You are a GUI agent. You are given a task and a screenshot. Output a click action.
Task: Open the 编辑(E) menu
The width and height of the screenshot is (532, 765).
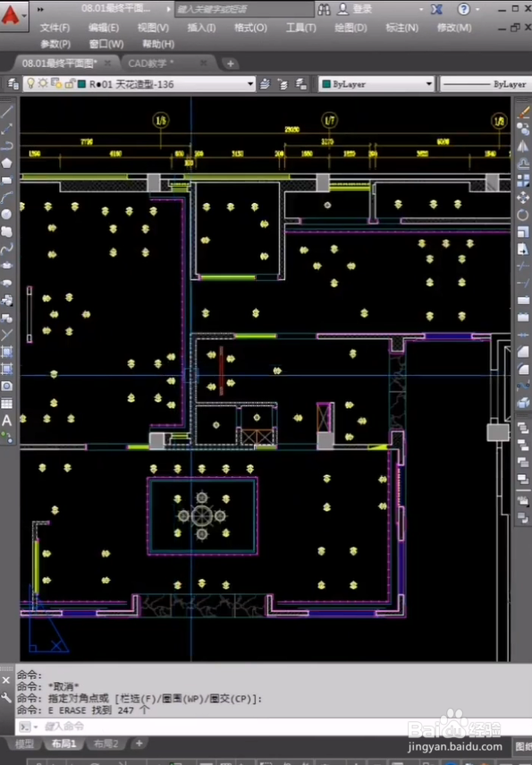tap(104, 28)
